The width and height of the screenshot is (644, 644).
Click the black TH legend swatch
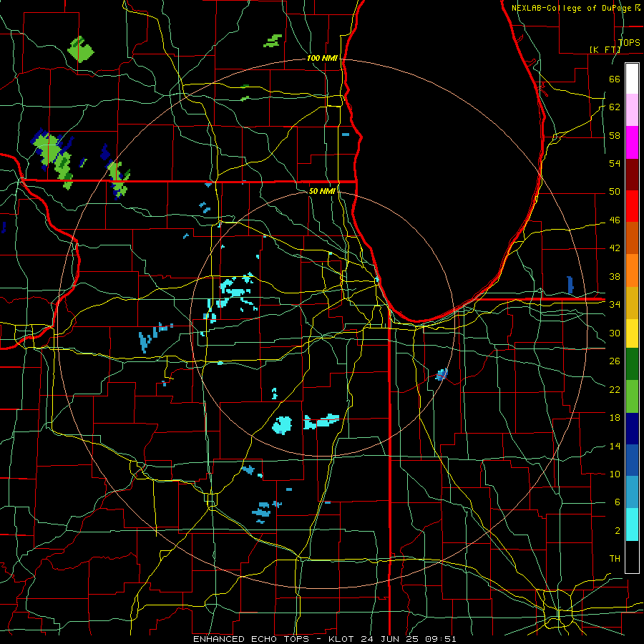tap(632, 557)
